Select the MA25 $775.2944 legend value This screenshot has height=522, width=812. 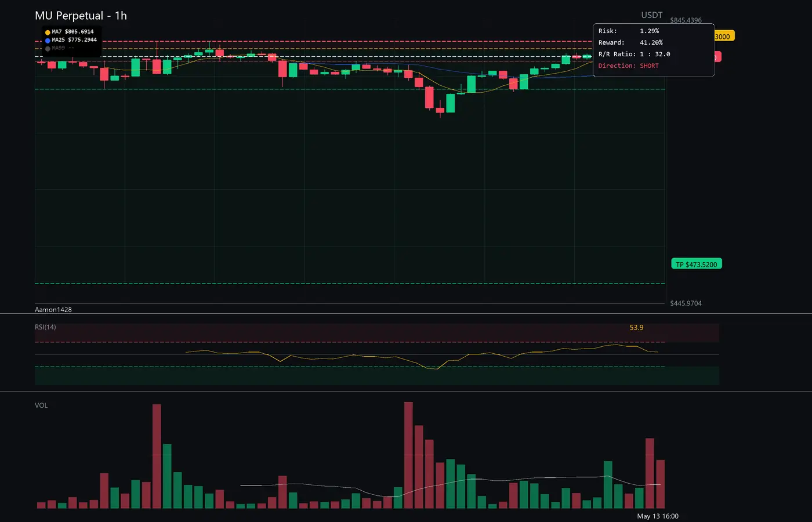tap(74, 40)
